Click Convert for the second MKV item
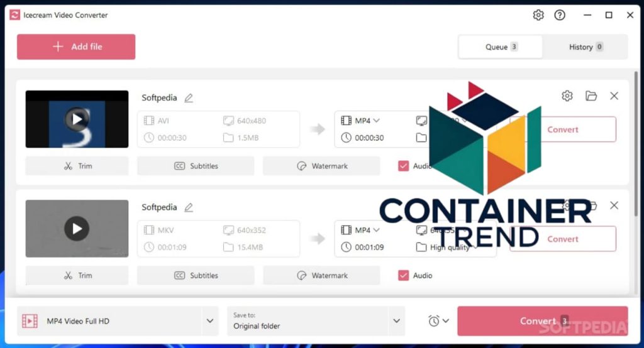Image resolution: width=644 pixels, height=348 pixels. (x=563, y=239)
